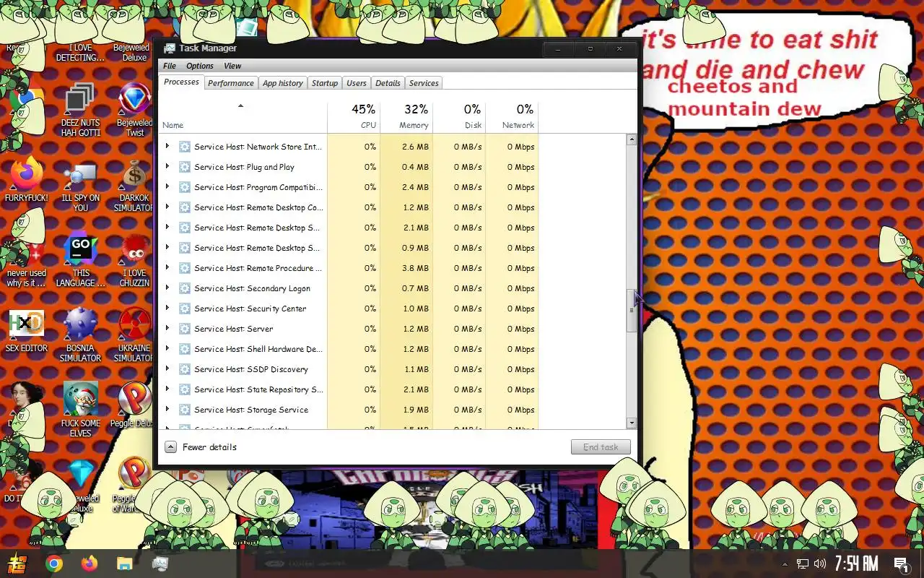
Task: Expand Service Host: Remote Procedure row
Action: tap(167, 267)
